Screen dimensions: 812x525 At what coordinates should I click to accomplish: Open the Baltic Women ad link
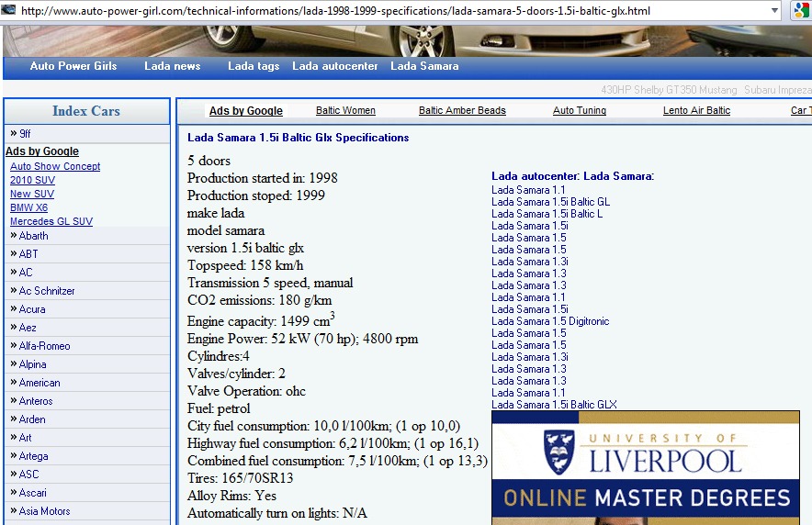[345, 110]
